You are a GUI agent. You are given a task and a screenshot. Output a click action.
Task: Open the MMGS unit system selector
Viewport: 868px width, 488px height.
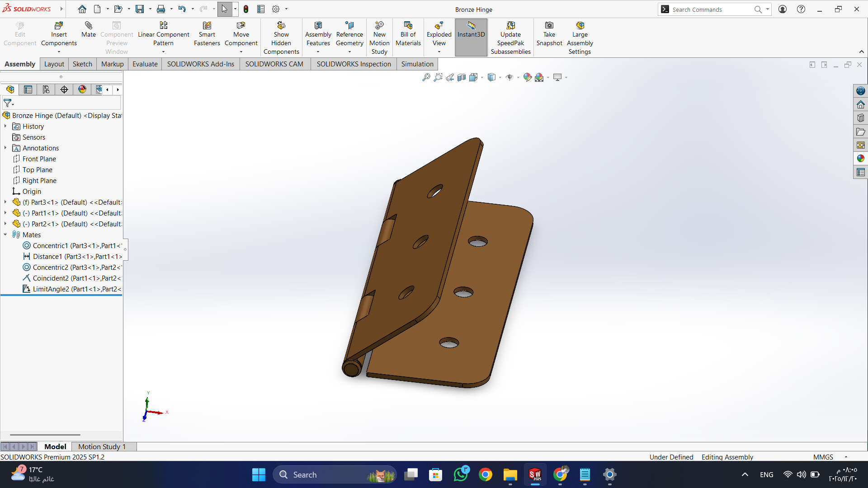(823, 457)
